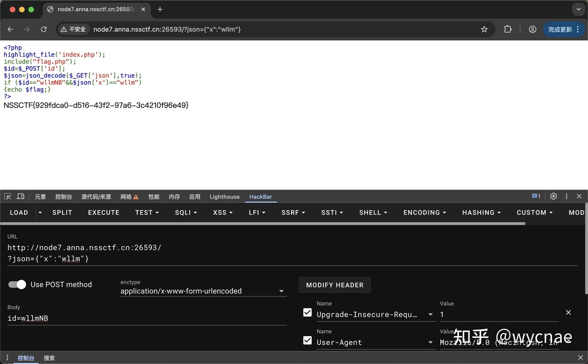Open DevTools settings gear
This screenshot has height=364, width=588.
pyautogui.click(x=553, y=196)
